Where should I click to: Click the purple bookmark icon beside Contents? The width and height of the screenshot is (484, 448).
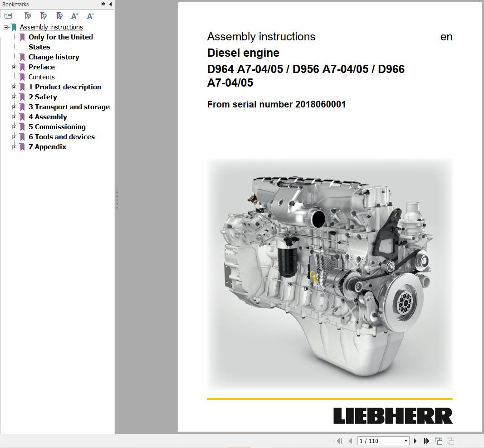22,77
